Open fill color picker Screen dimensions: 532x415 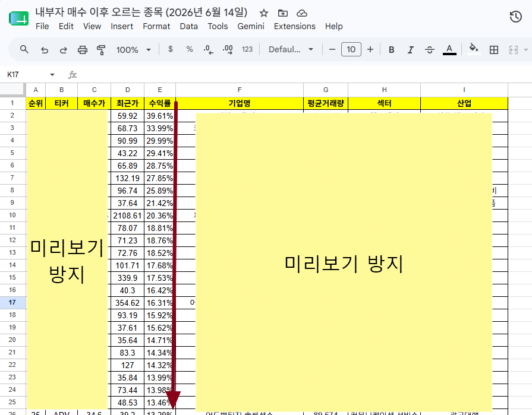tap(474, 49)
